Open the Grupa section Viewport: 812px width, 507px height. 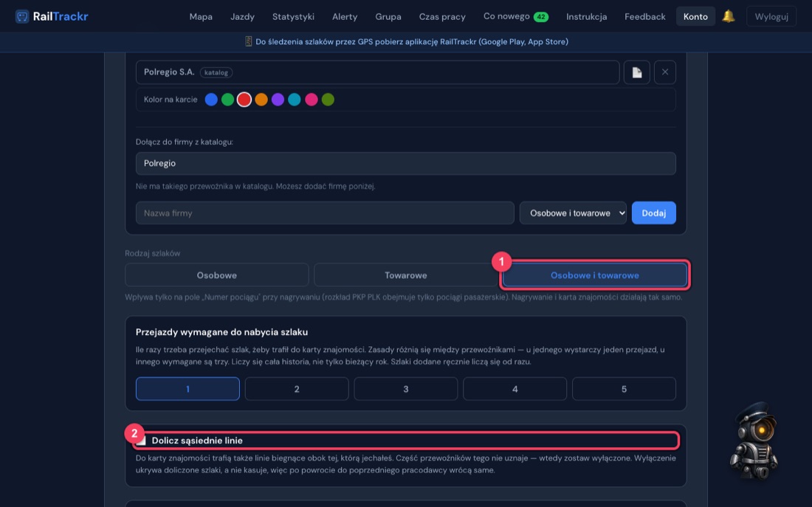(x=388, y=16)
